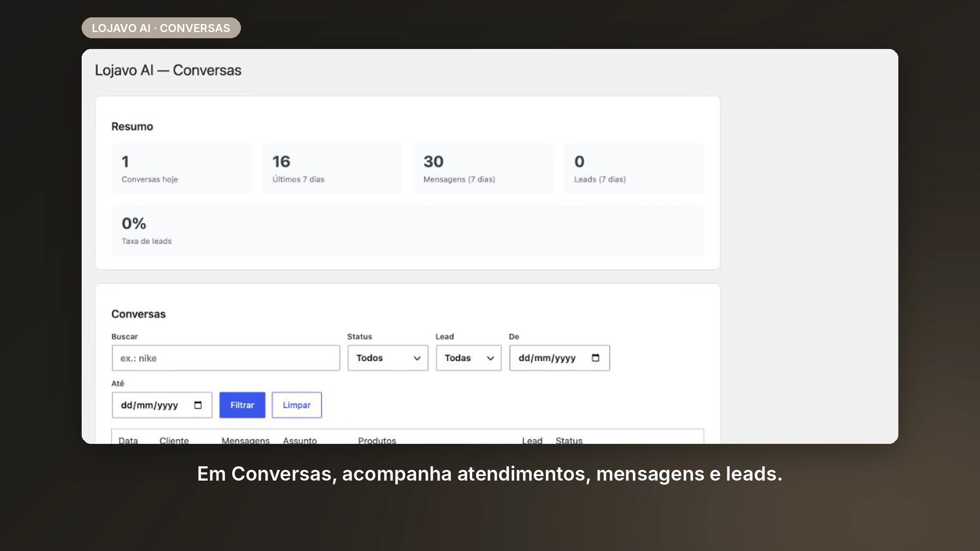
Task: Click the Assunto column header
Action: click(300, 440)
